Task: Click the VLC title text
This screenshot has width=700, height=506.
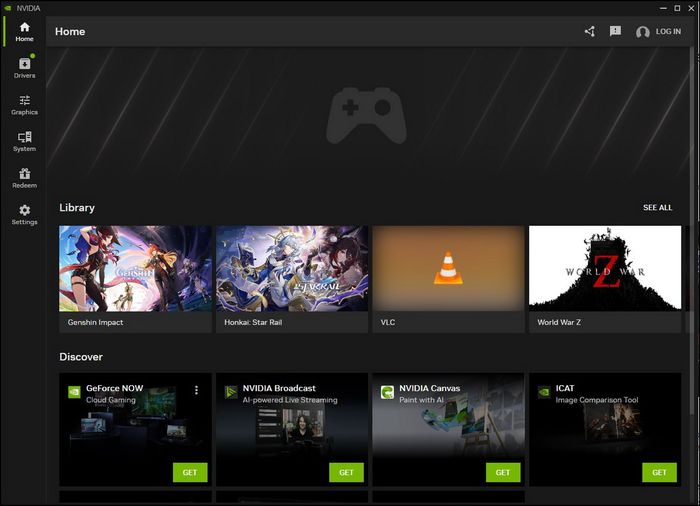Action: click(388, 322)
